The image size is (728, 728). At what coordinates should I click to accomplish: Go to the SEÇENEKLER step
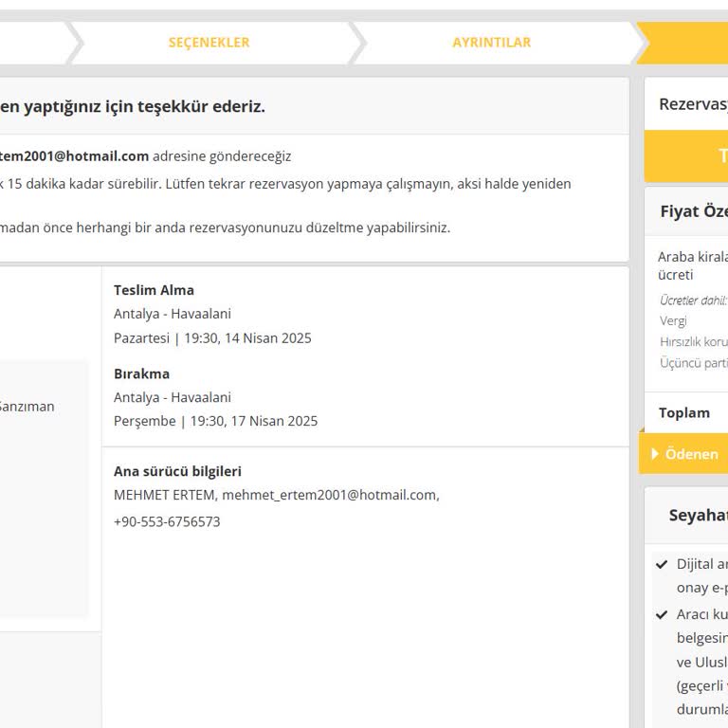[x=209, y=43]
